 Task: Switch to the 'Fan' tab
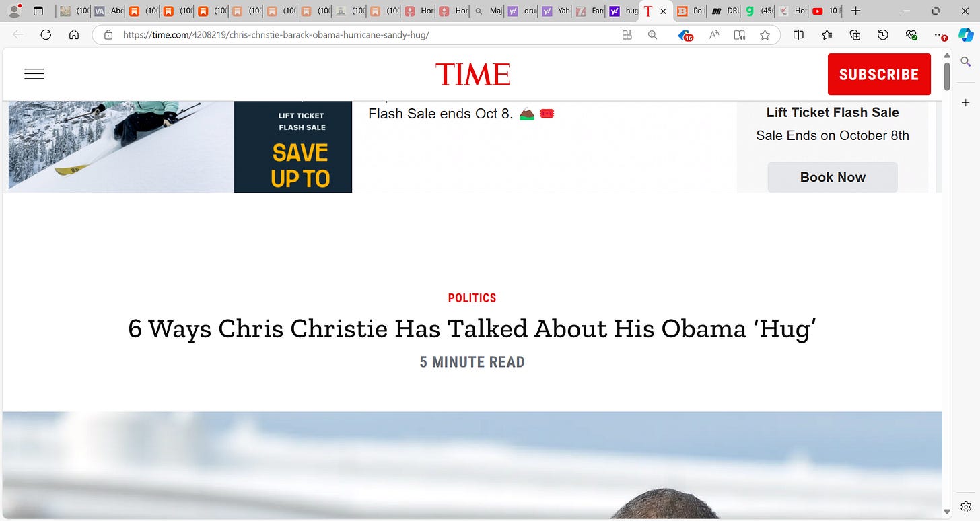589,11
